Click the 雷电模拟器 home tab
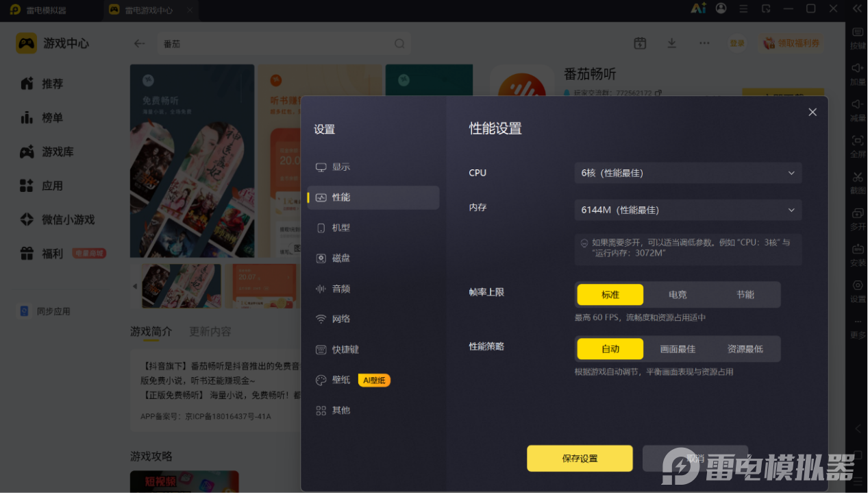868x493 pixels. tap(39, 10)
